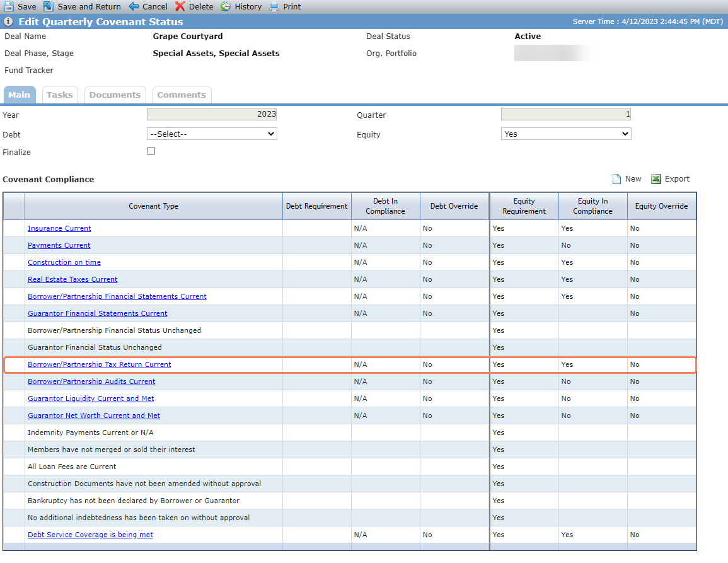This screenshot has width=728, height=563.
Task: Click Indemnity Payments Current or N/A text
Action: (x=91, y=432)
